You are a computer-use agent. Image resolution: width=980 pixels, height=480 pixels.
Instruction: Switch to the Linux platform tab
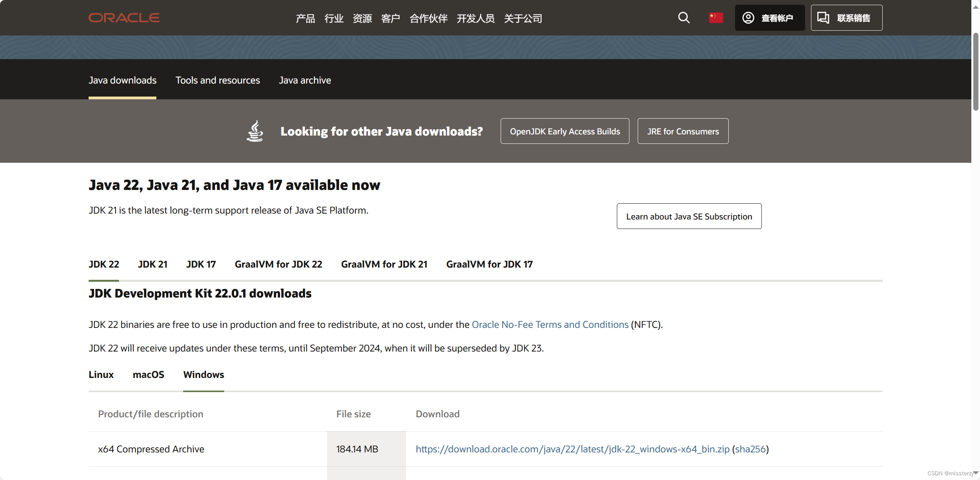click(x=101, y=374)
